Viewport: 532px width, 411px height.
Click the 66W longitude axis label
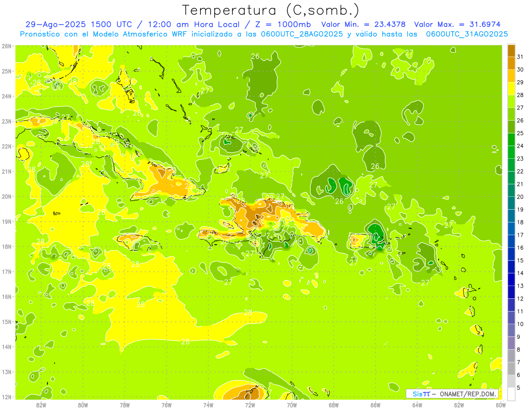point(376,405)
